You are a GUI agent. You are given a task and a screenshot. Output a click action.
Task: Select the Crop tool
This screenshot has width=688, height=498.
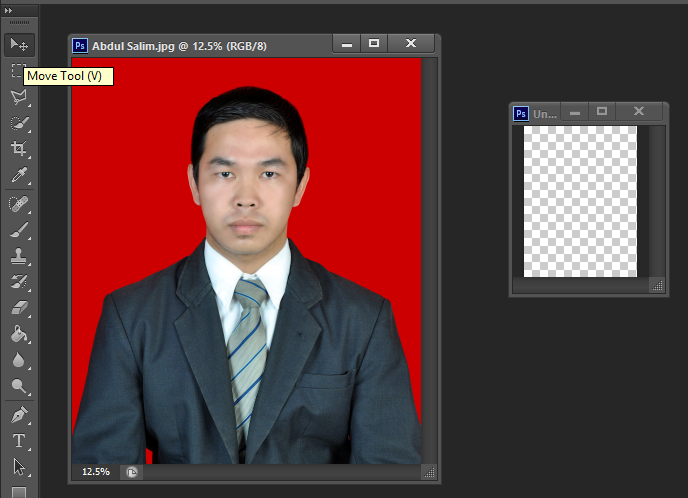point(19,149)
